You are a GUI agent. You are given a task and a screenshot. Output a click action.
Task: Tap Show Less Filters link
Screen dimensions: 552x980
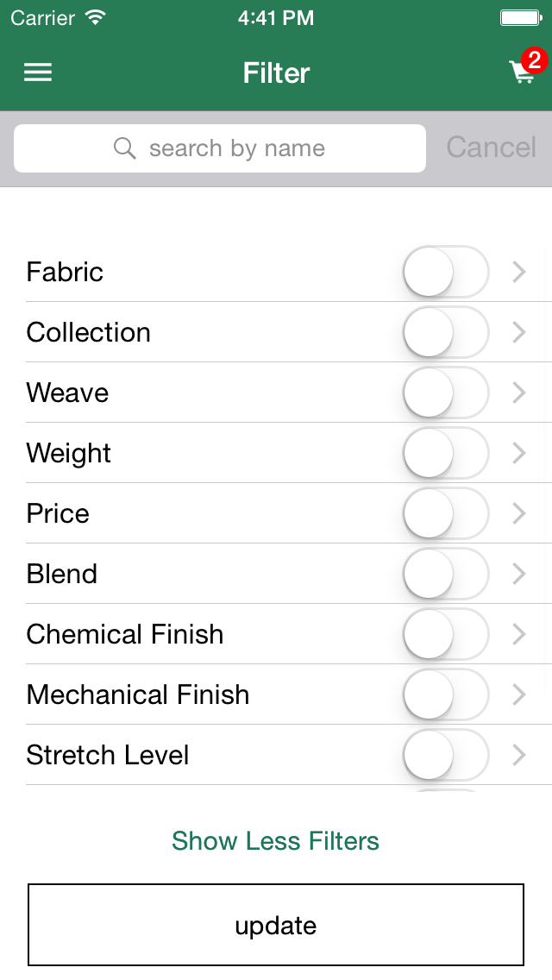click(276, 840)
